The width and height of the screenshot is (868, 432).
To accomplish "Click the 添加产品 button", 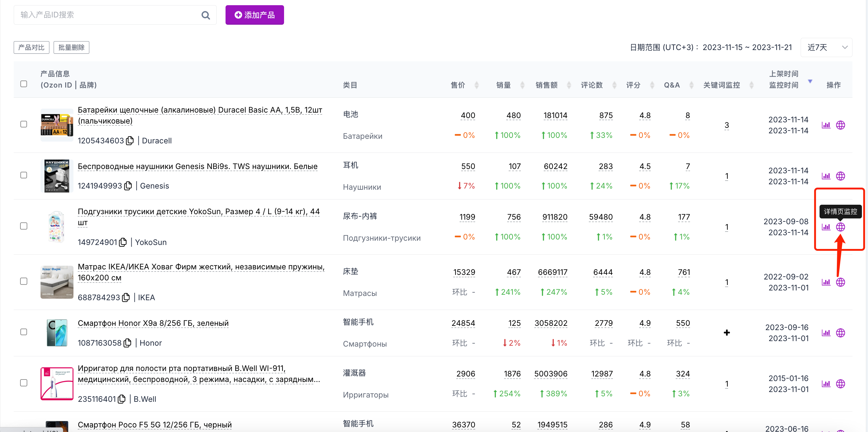I will [x=254, y=15].
